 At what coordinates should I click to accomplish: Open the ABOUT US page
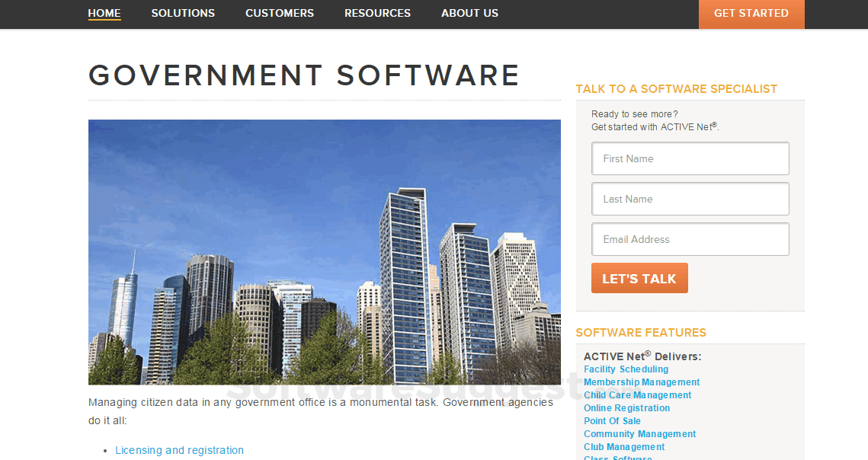click(469, 13)
